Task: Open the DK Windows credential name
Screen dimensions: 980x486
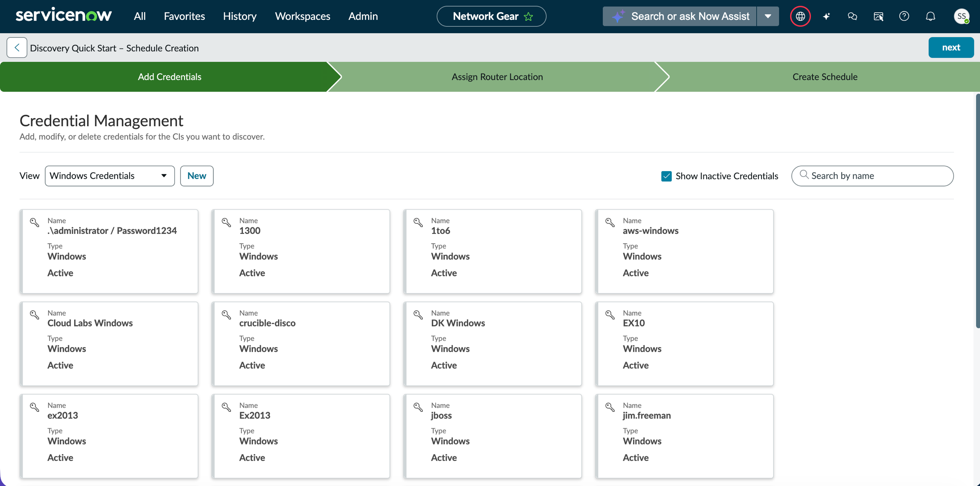Action: coord(458,323)
